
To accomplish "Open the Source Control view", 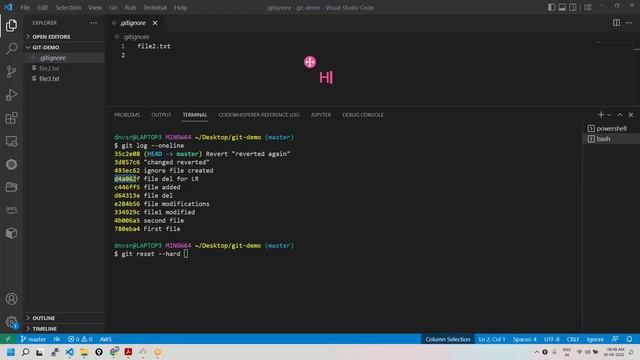I will [11, 72].
